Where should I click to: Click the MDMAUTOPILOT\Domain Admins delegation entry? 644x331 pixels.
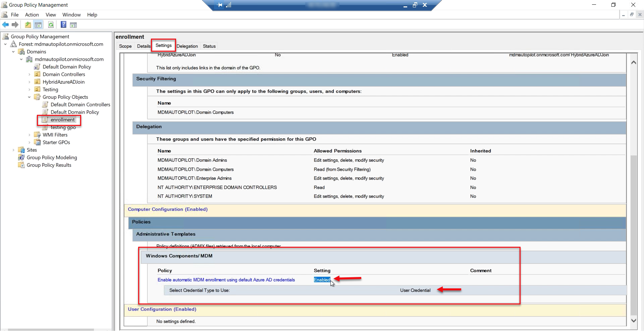[x=192, y=160]
